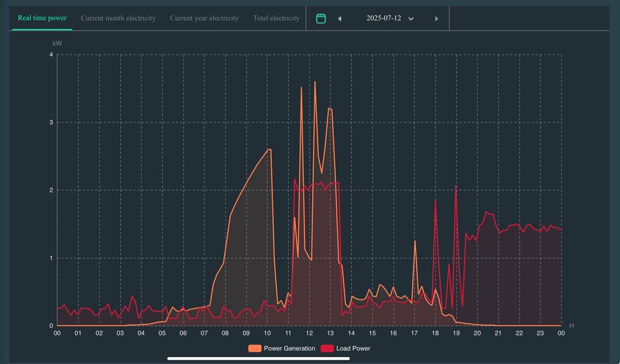This screenshot has height=364, width=620.
Task: Select the date field 2025-07-12
Action: pos(384,18)
